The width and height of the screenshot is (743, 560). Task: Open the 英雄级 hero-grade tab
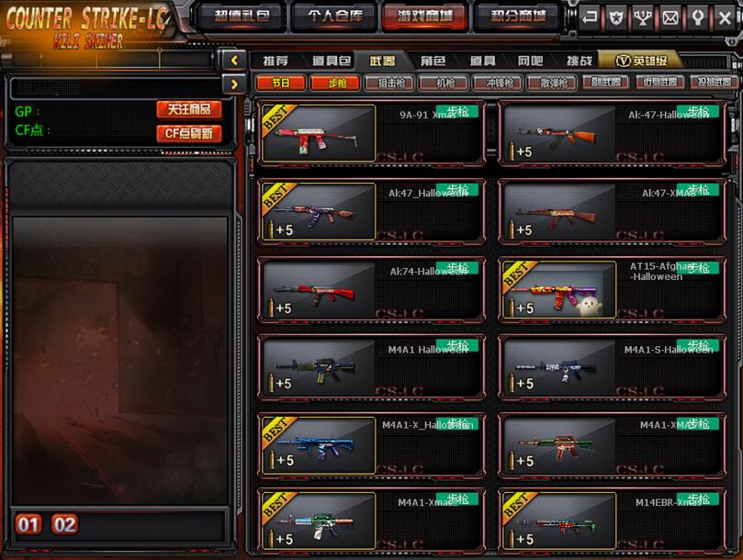641,61
